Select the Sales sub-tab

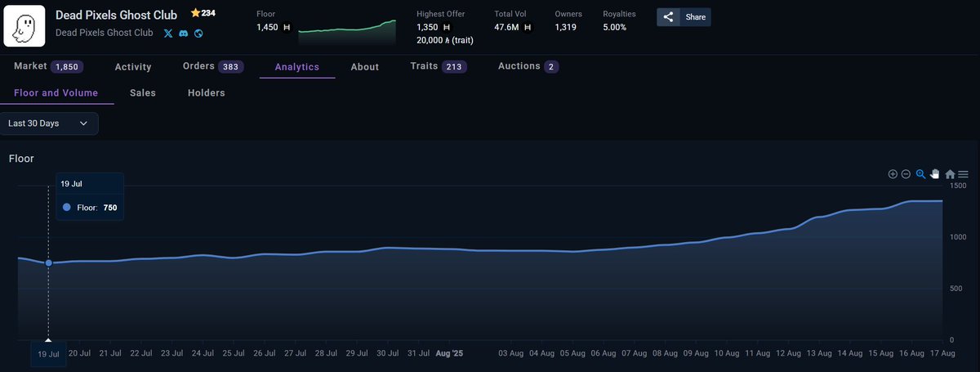[143, 93]
